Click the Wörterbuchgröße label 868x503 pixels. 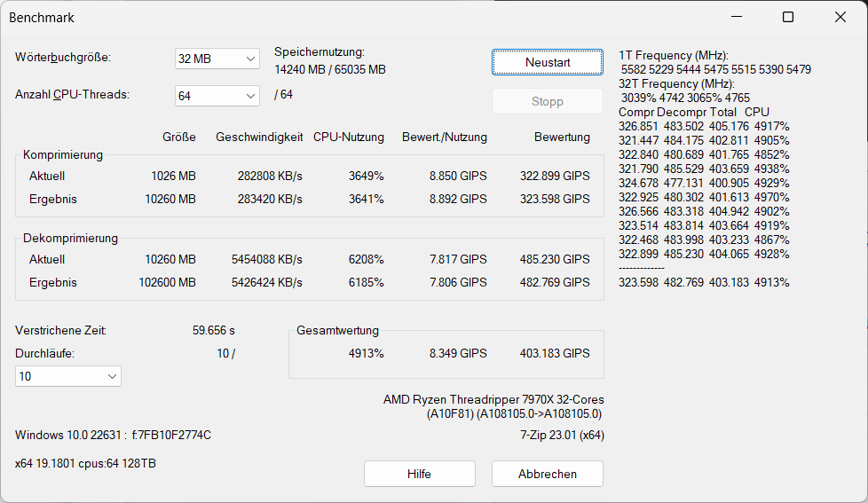(63, 58)
